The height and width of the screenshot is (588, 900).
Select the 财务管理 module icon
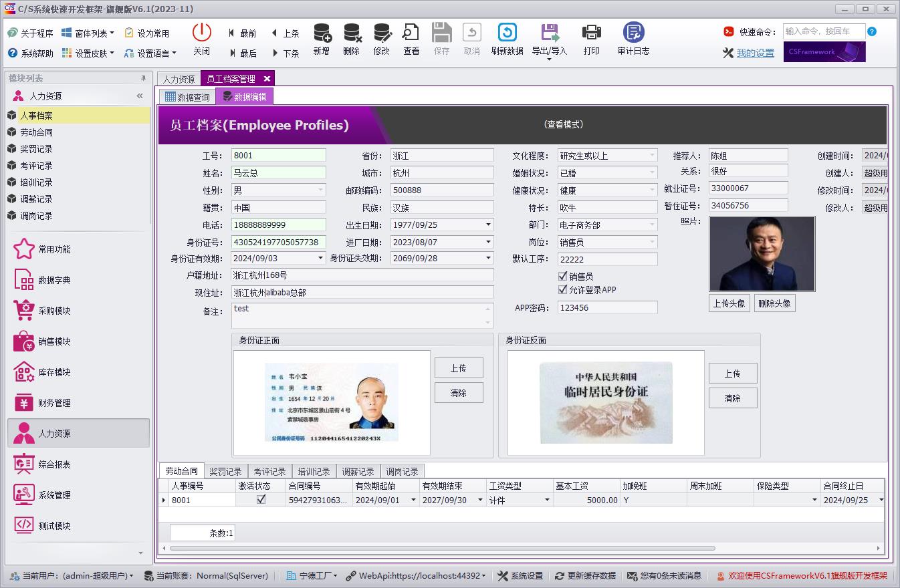(23, 402)
